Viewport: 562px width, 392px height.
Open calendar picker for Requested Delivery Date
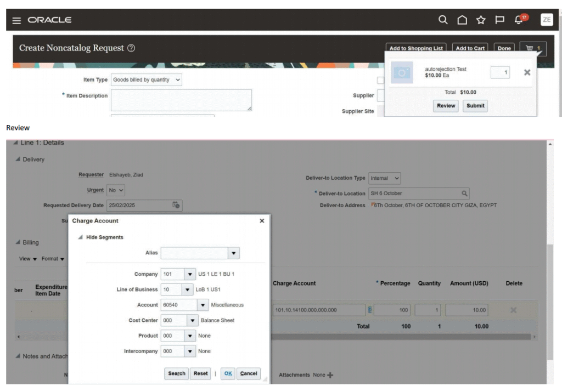[x=176, y=205]
